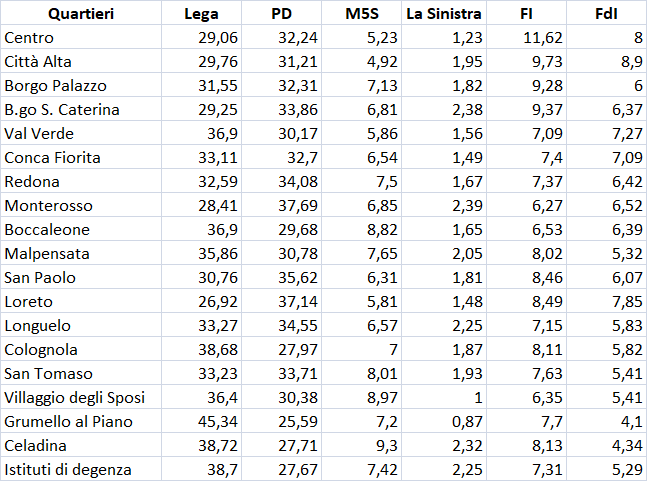Click the Val Verde row label
Viewport: 647px width, 481px height.
pyautogui.click(x=39, y=134)
